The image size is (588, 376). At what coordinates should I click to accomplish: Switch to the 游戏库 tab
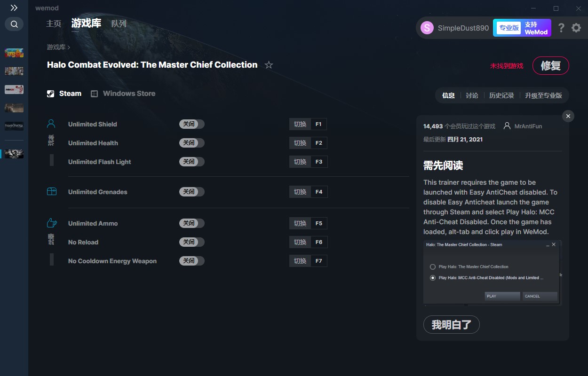86,23
